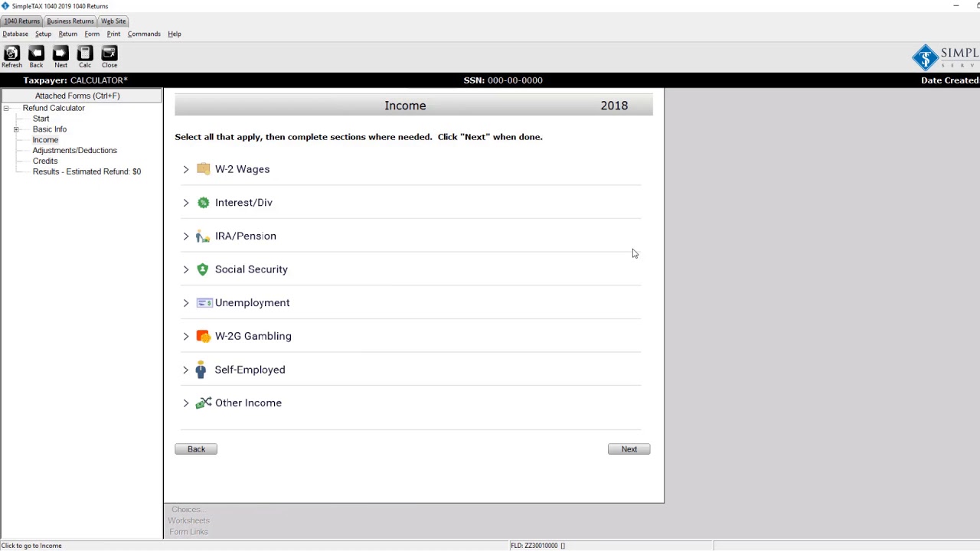
Task: Click the Interest/Div green icon
Action: 203,203
